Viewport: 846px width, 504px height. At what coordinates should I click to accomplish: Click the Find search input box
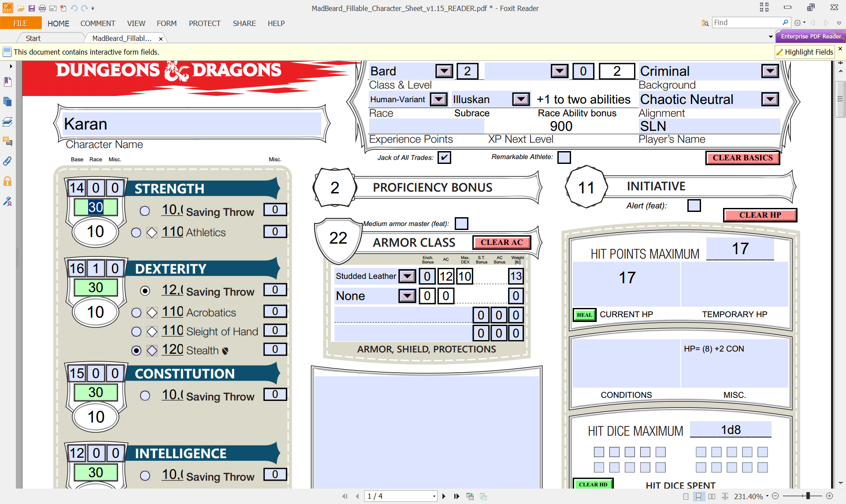pyautogui.click(x=747, y=22)
